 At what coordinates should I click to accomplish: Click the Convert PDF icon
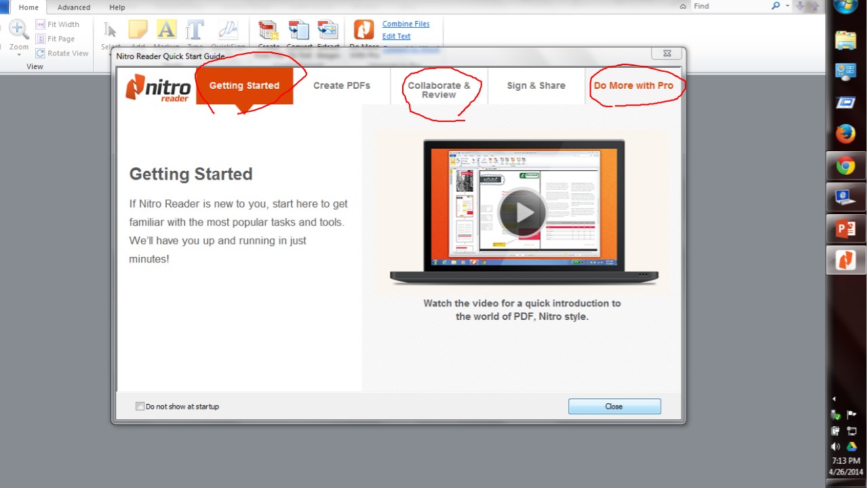(x=298, y=30)
